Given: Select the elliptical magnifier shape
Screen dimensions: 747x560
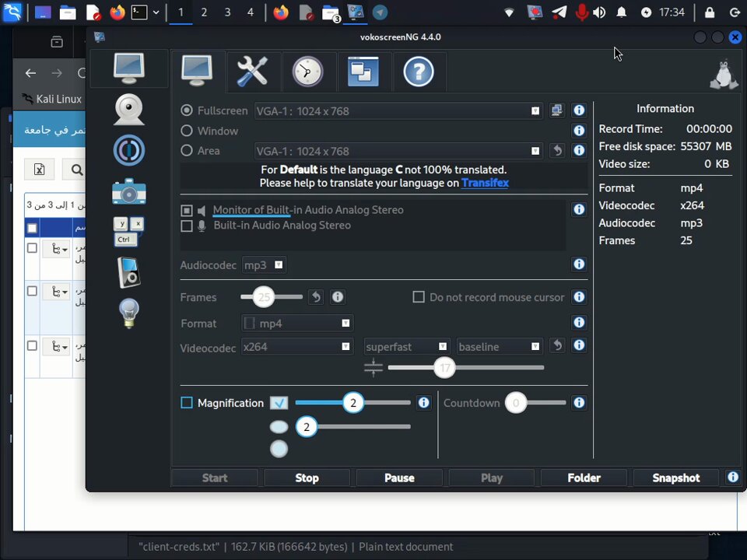Looking at the screenshot, I should coord(279,427).
